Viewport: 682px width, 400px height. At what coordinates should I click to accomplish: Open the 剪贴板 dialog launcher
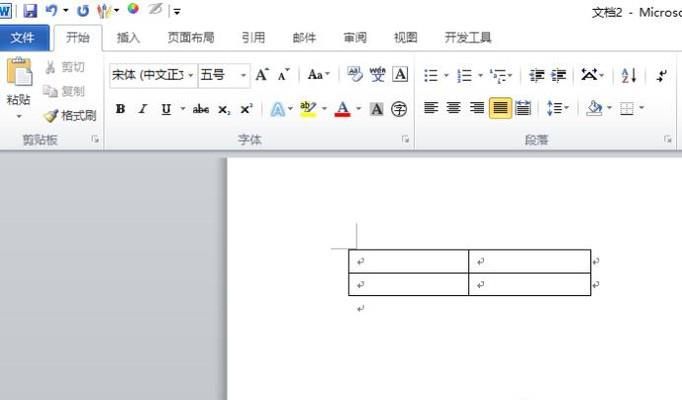click(x=95, y=139)
